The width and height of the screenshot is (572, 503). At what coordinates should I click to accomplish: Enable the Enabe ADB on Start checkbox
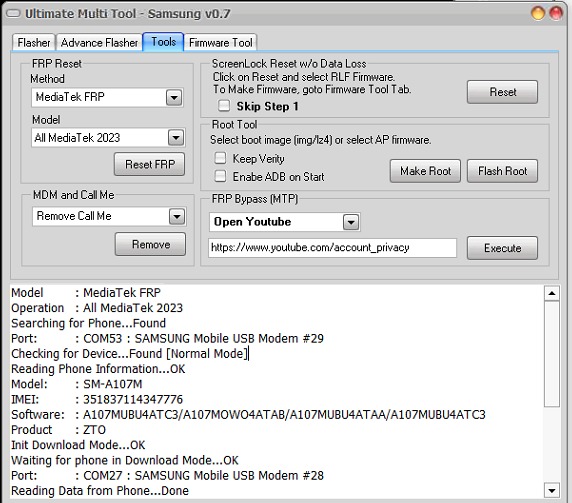pyautogui.click(x=220, y=176)
